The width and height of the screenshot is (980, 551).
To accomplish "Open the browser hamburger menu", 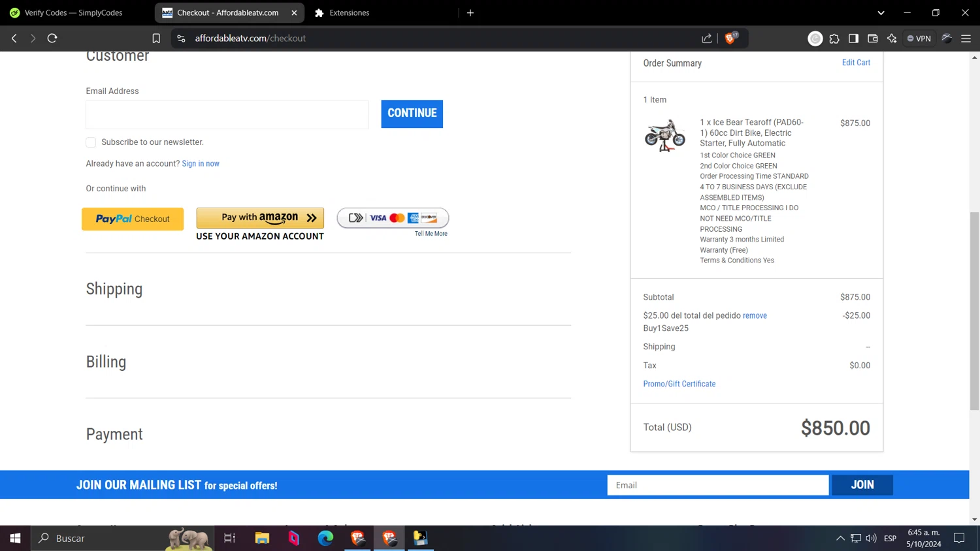I will pos(966,39).
